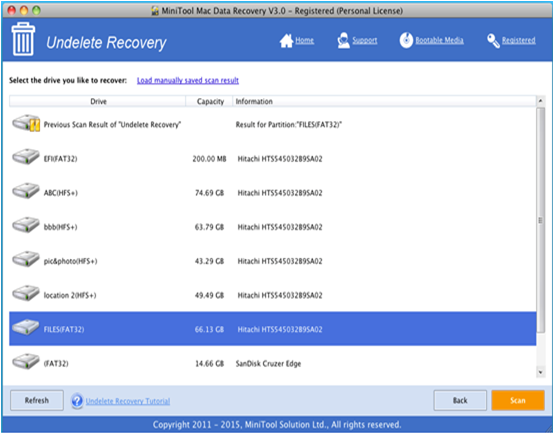Select the location 2(HFS+) drive name
Screen dimensions: 553x433
pos(69,295)
